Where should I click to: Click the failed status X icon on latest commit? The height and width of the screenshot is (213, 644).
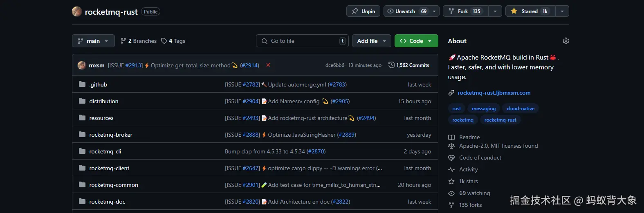click(x=268, y=65)
